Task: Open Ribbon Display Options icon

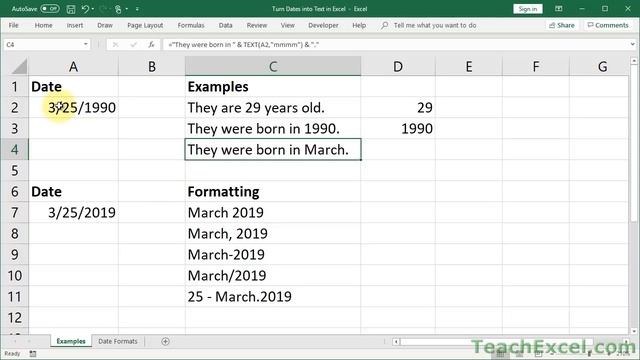Action: 558,9
